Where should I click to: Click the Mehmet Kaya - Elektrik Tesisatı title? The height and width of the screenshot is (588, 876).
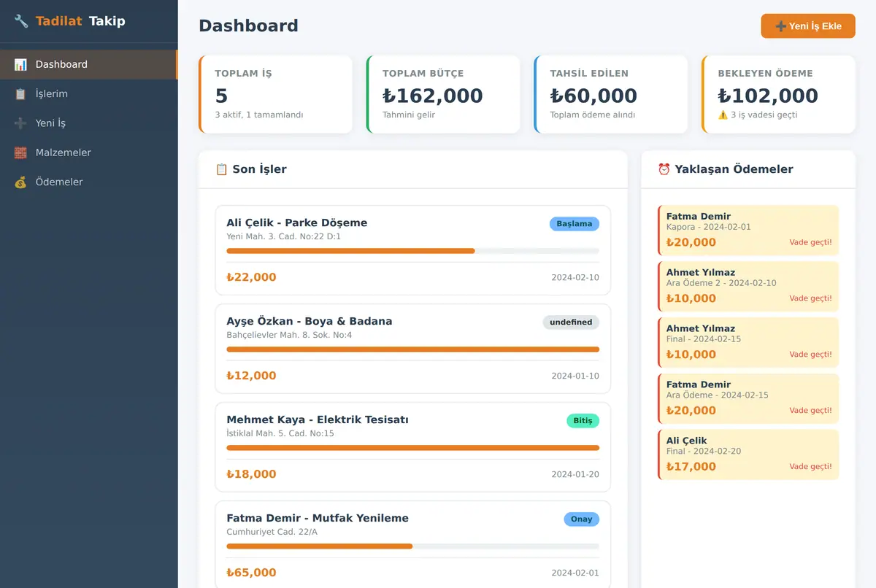pyautogui.click(x=318, y=419)
